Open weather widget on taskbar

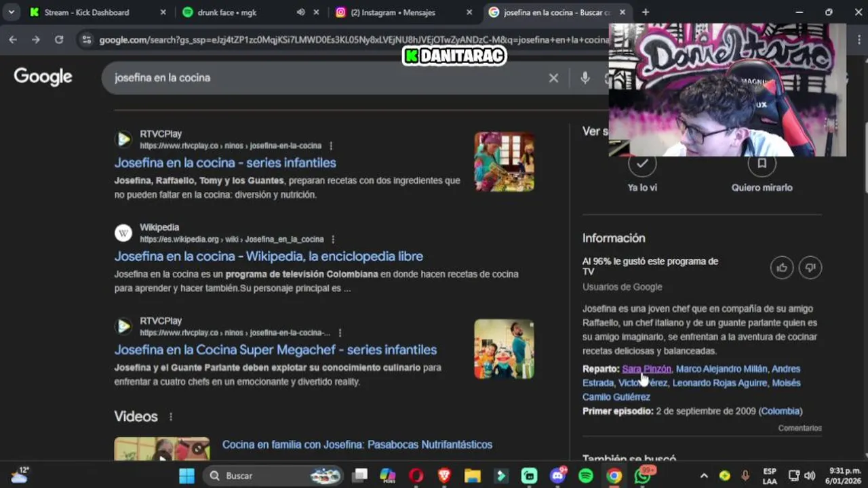(x=20, y=475)
